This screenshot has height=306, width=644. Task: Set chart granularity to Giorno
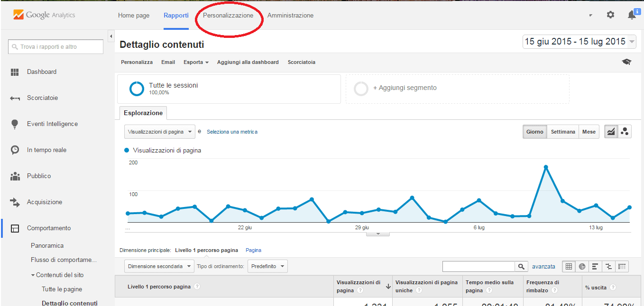click(x=535, y=132)
